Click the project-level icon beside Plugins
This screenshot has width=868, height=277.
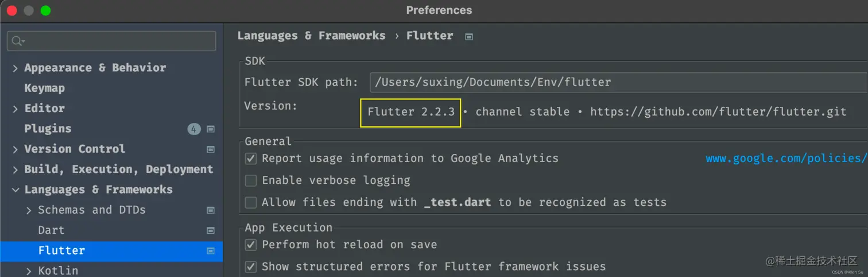coord(211,129)
